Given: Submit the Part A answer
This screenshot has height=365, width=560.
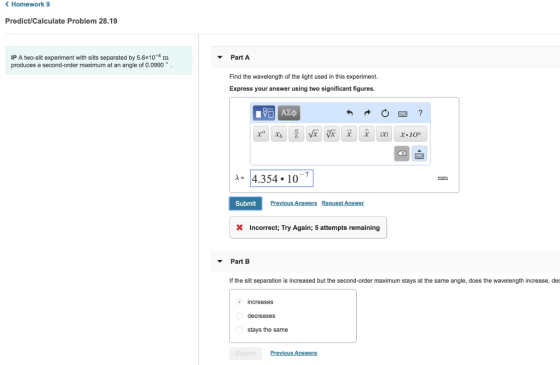Looking at the screenshot, I should click(x=245, y=203).
